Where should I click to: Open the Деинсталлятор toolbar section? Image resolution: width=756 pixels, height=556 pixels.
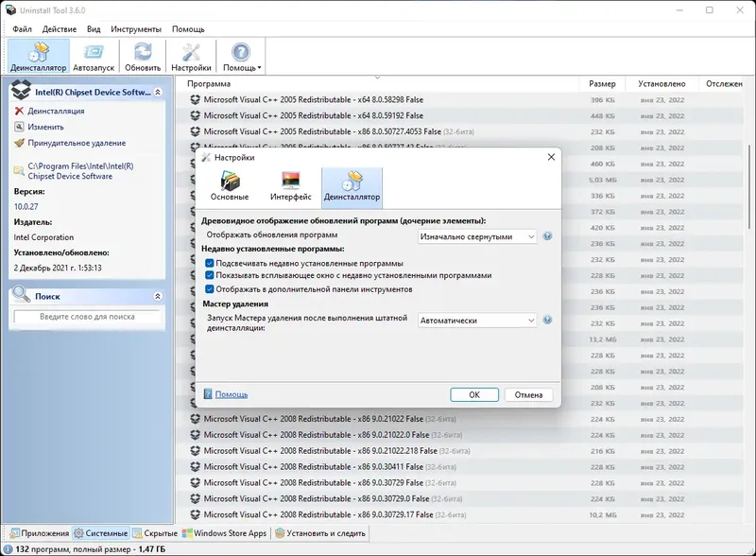click(38, 57)
